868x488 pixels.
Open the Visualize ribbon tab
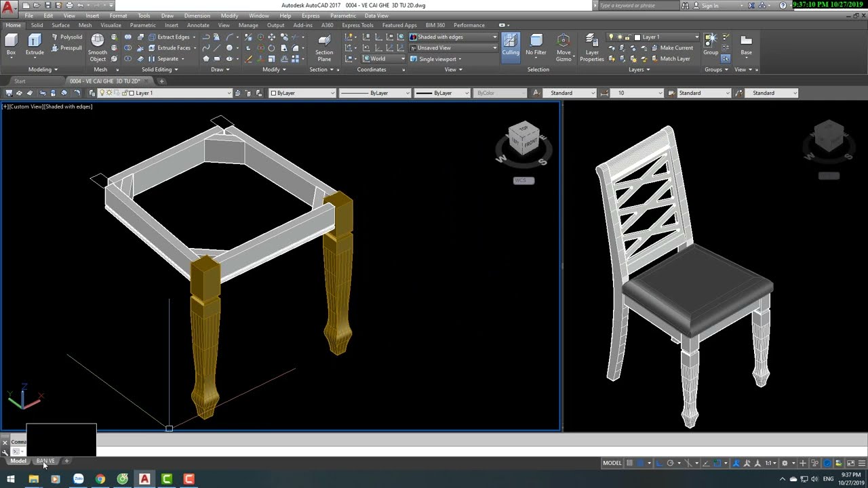point(111,25)
